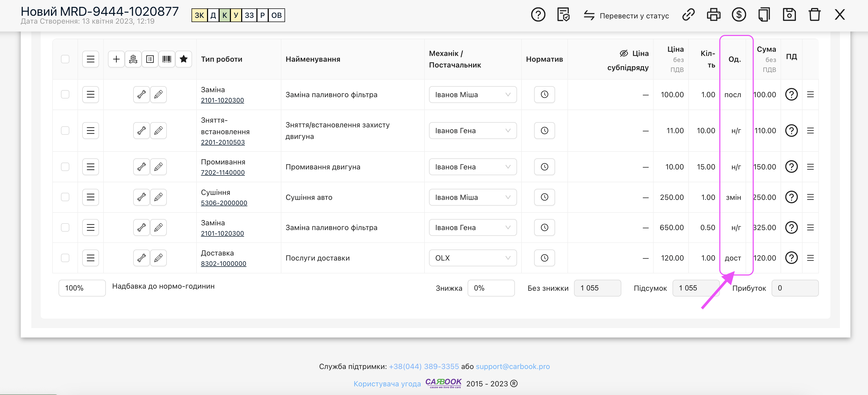
Task: Click the dollar payment icon
Action: pos(738,15)
